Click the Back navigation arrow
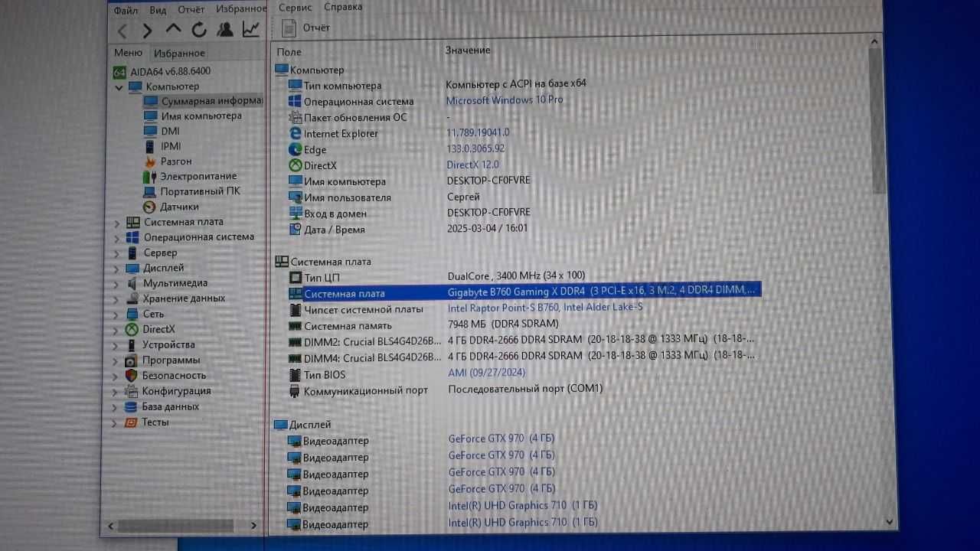980x551 pixels. (x=122, y=31)
